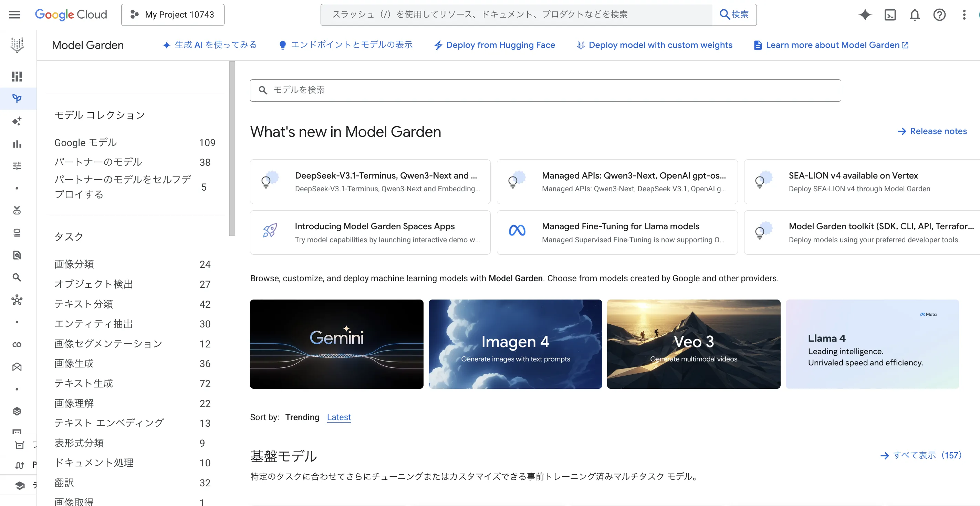This screenshot has width=980, height=506.
Task: Open the navigation hamburger menu
Action: click(14, 14)
